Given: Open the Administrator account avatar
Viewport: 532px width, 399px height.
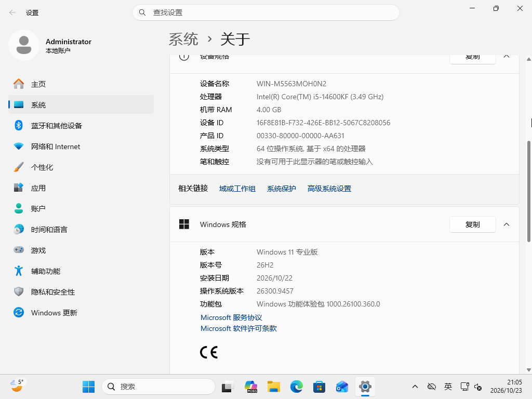Looking at the screenshot, I should (24, 45).
